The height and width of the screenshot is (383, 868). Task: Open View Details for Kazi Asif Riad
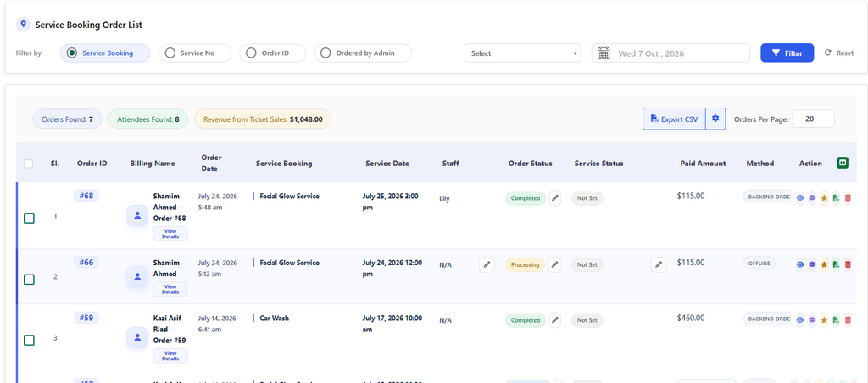point(170,355)
